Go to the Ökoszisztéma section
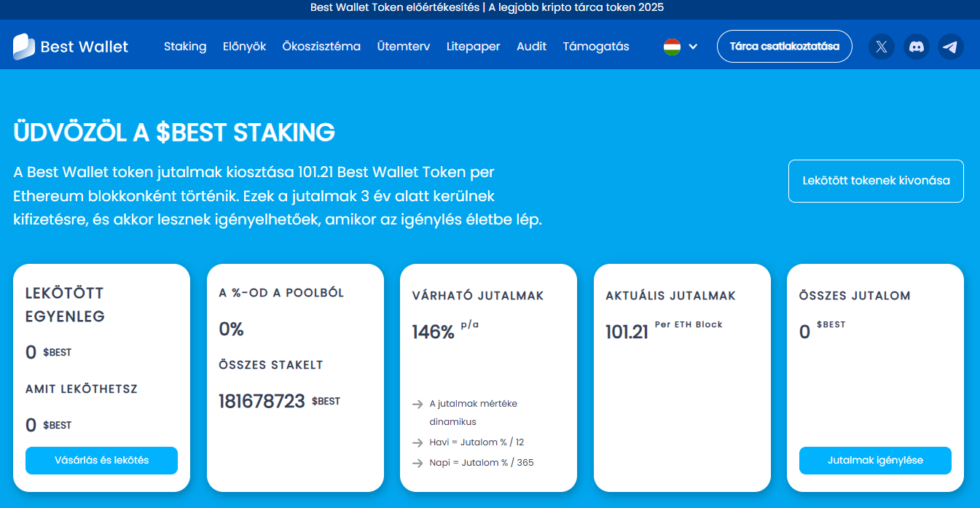 pos(321,47)
